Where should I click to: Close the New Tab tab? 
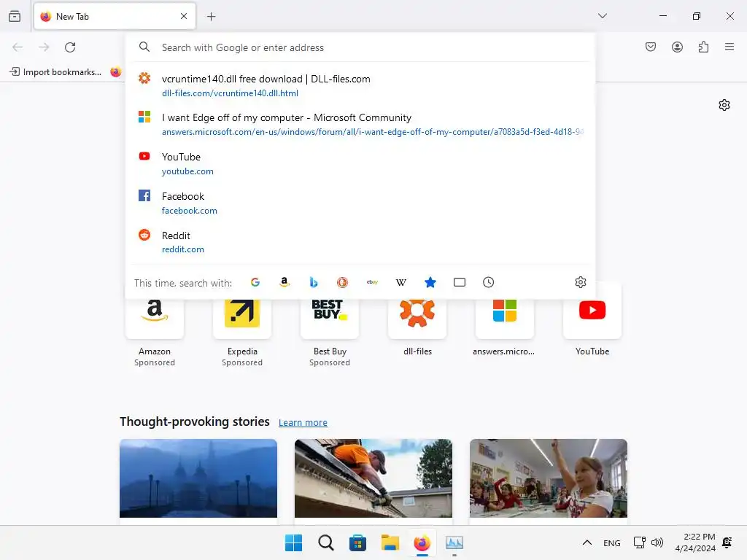point(184,16)
